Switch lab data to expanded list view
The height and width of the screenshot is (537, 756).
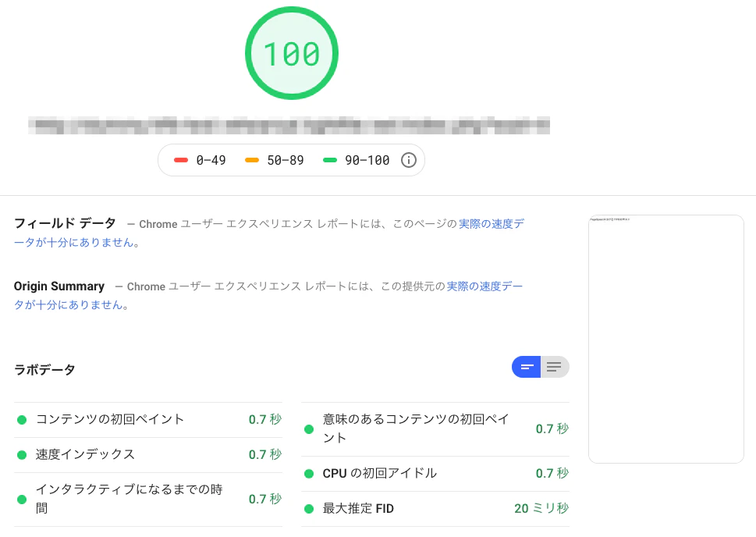click(x=555, y=367)
